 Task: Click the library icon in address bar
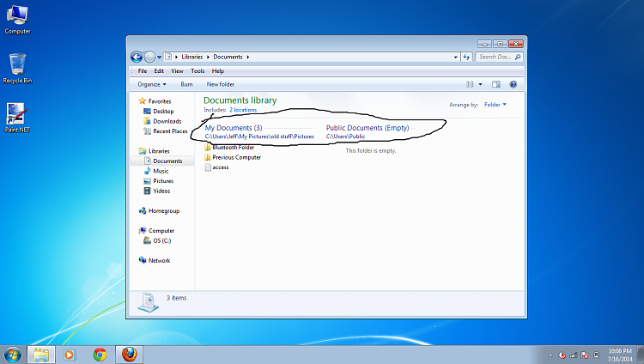point(168,57)
